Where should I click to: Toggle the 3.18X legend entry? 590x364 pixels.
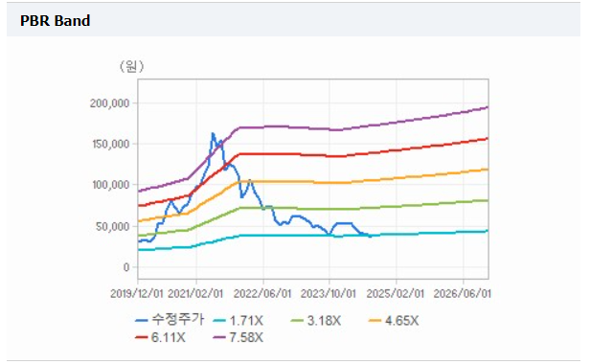point(316,321)
